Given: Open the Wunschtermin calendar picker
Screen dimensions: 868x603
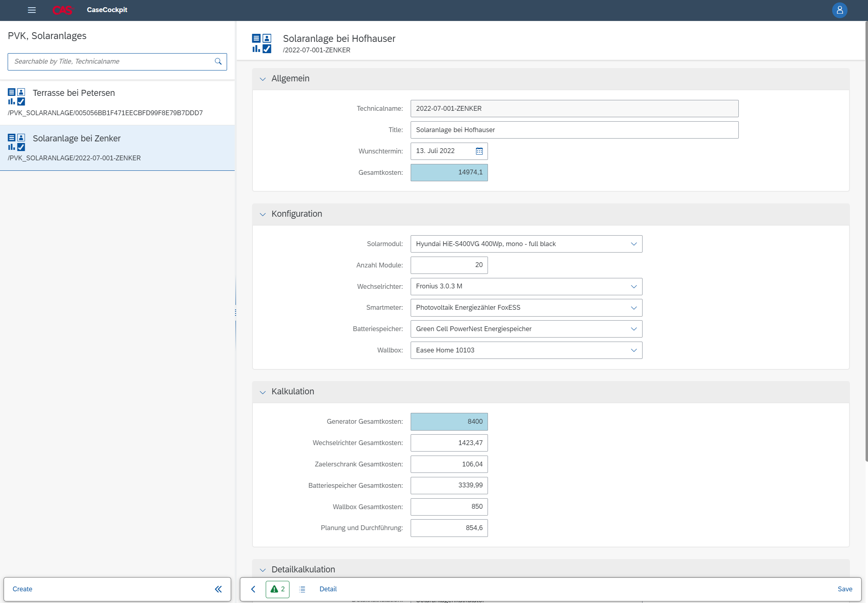Looking at the screenshot, I should 479,151.
